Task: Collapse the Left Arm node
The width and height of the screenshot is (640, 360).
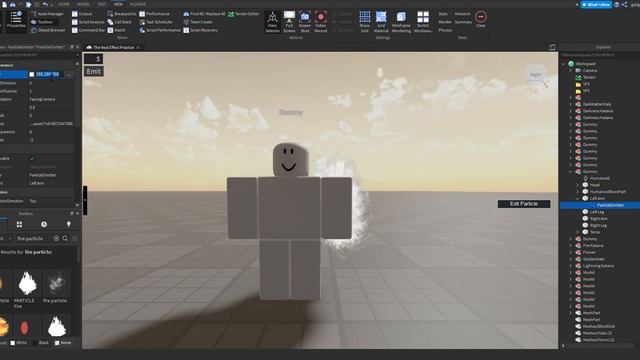Action: click(x=578, y=198)
